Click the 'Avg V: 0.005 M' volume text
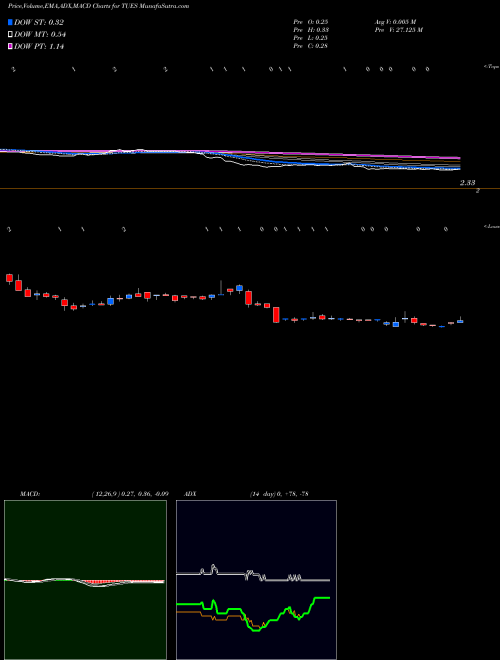This screenshot has height=660, width=500. pos(396,22)
